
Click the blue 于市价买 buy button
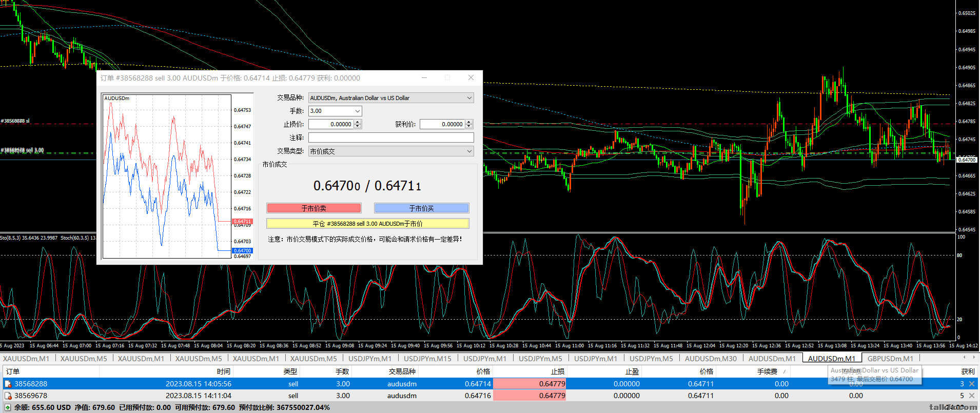click(x=421, y=208)
